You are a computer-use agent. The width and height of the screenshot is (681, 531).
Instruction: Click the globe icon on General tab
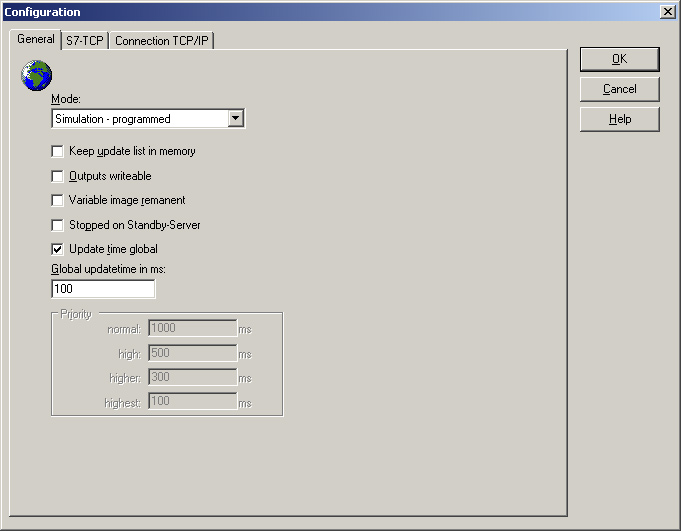coord(36,76)
